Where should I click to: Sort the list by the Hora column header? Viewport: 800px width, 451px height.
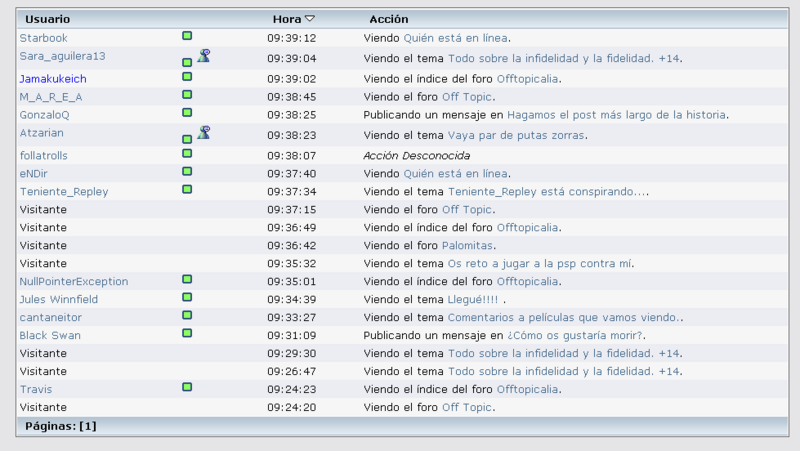point(287,19)
